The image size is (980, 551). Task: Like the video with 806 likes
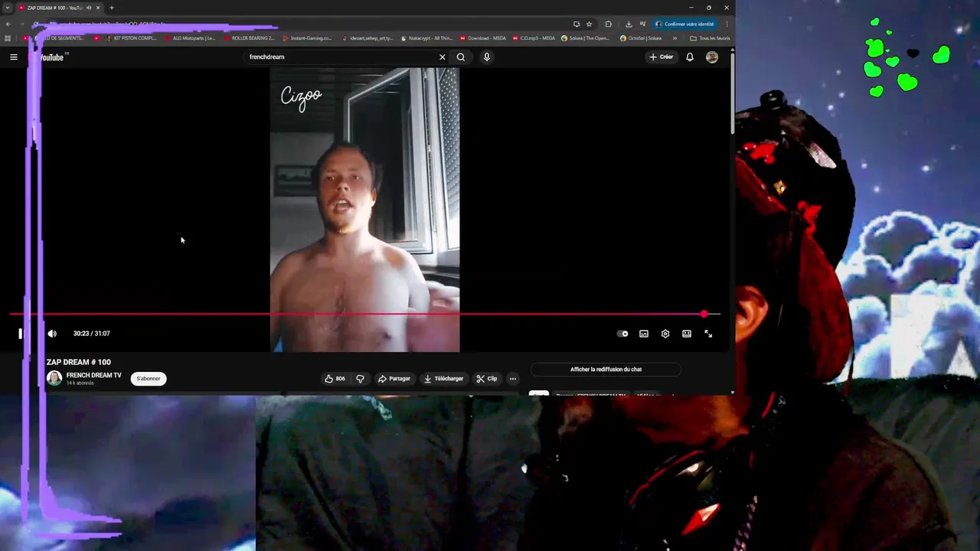(335, 379)
